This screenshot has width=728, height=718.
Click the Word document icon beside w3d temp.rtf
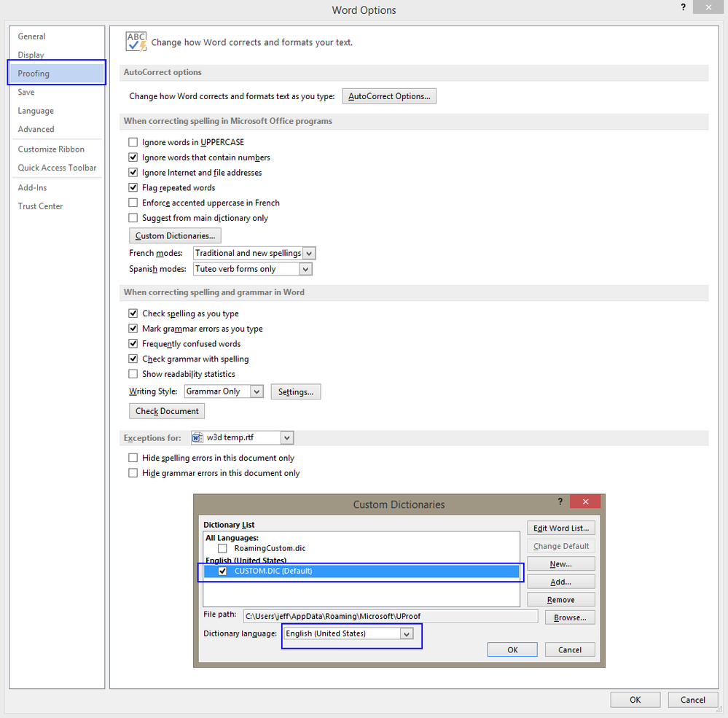click(x=197, y=437)
